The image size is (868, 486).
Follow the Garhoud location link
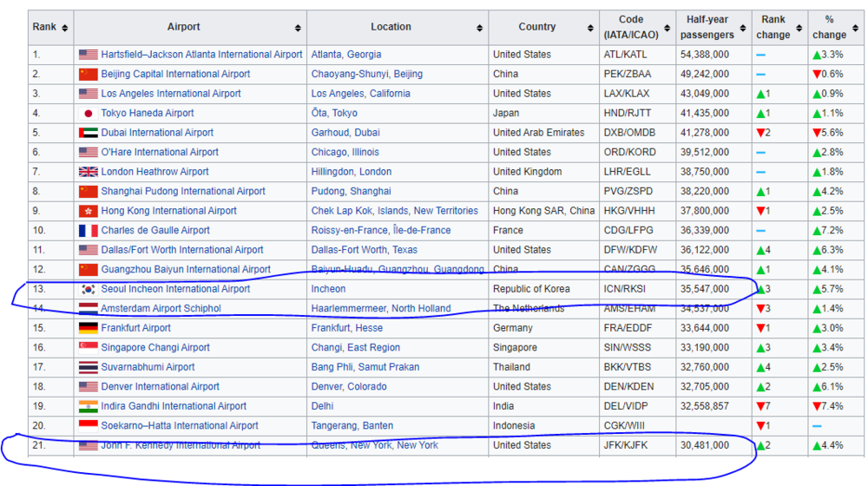(x=345, y=133)
